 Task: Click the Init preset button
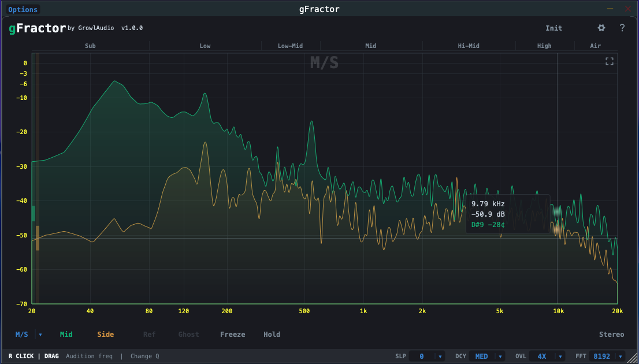(x=553, y=28)
